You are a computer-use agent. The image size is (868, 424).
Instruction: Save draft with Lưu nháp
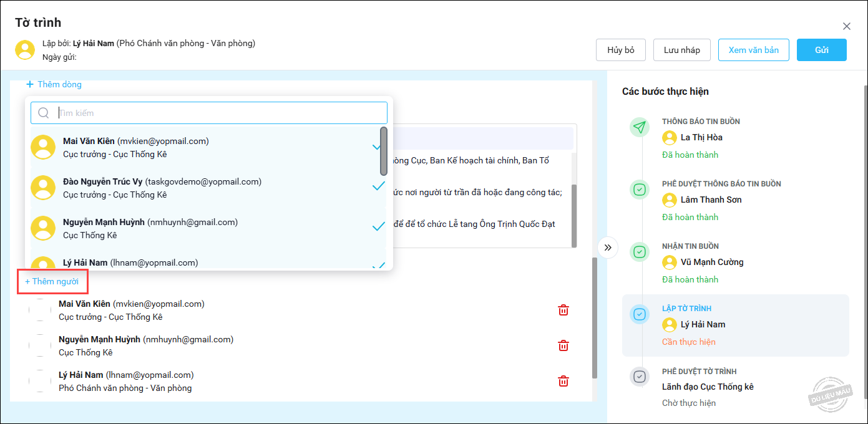click(681, 50)
